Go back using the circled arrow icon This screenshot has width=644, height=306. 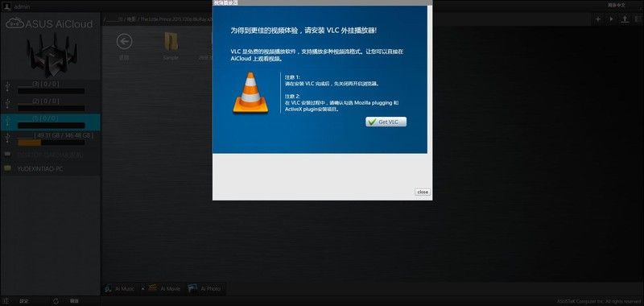pyautogui.click(x=124, y=42)
